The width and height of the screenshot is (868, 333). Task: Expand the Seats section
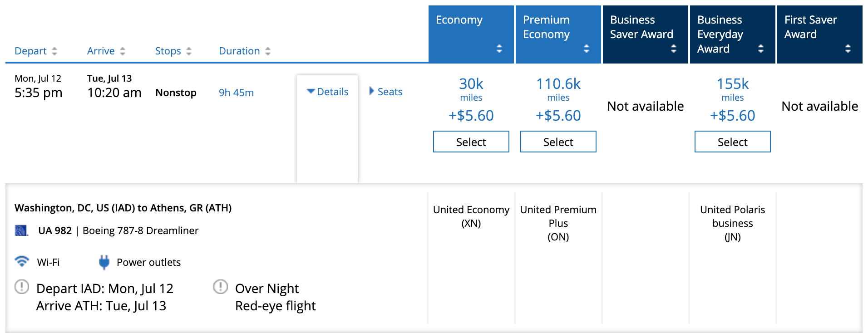[x=386, y=92]
